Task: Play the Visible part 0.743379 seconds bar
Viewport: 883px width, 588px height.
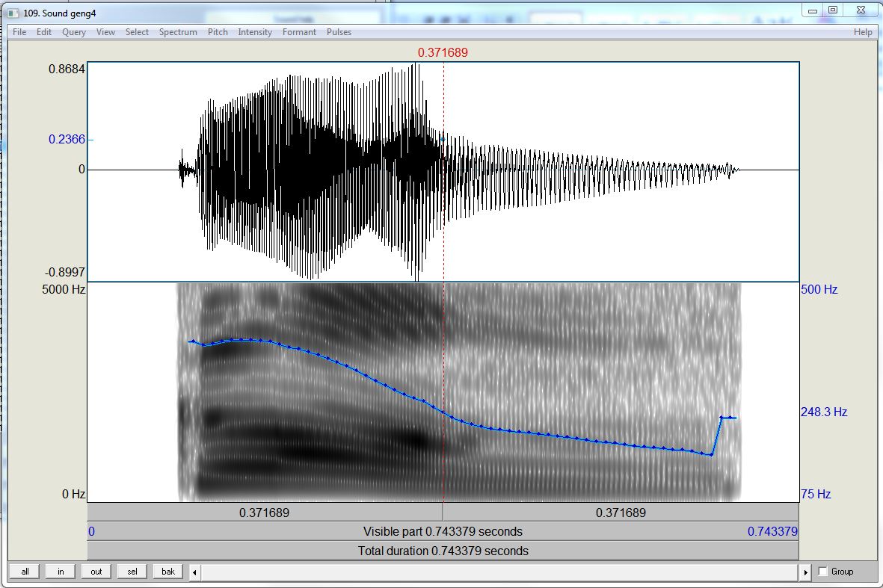Action: [443, 532]
